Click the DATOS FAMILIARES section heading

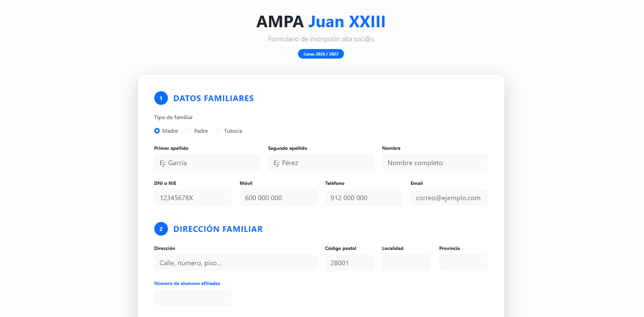214,98
